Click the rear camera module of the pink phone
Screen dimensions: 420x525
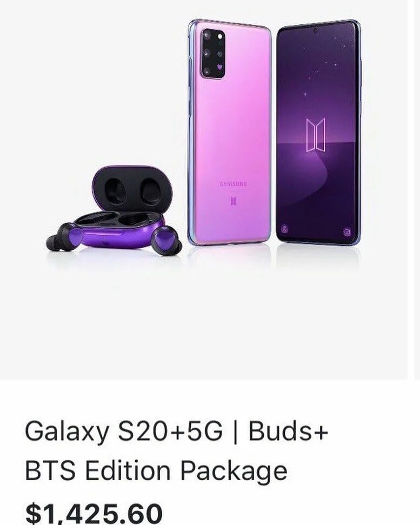point(213,53)
